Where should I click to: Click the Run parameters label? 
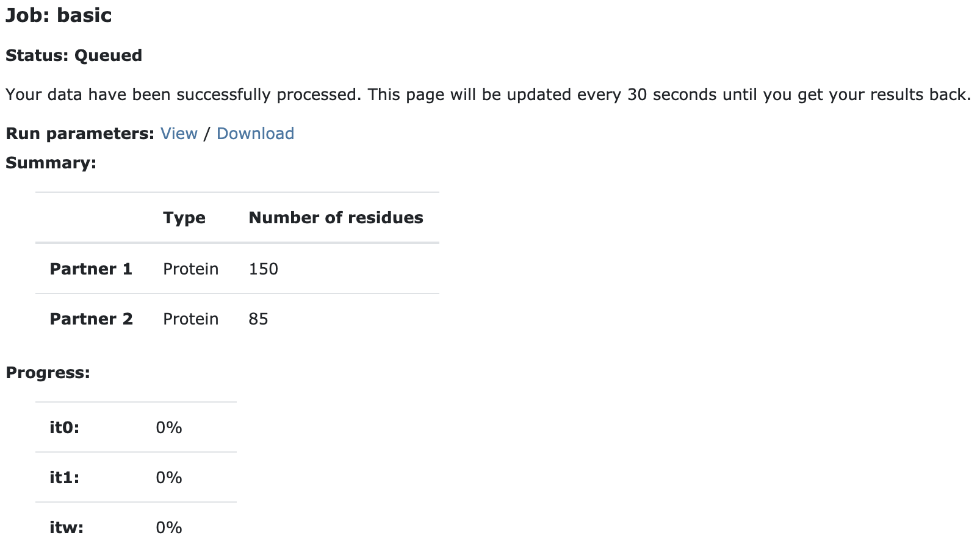coord(80,134)
